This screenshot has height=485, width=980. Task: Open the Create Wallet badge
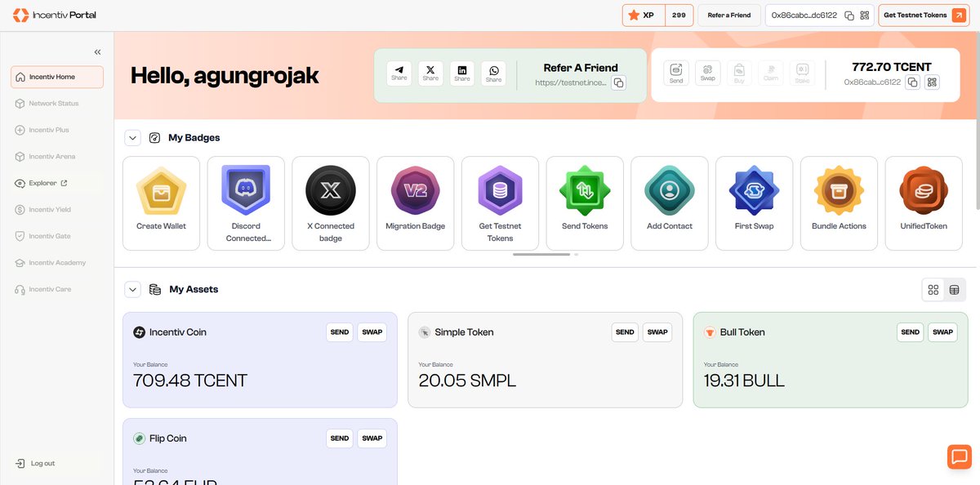click(161, 203)
